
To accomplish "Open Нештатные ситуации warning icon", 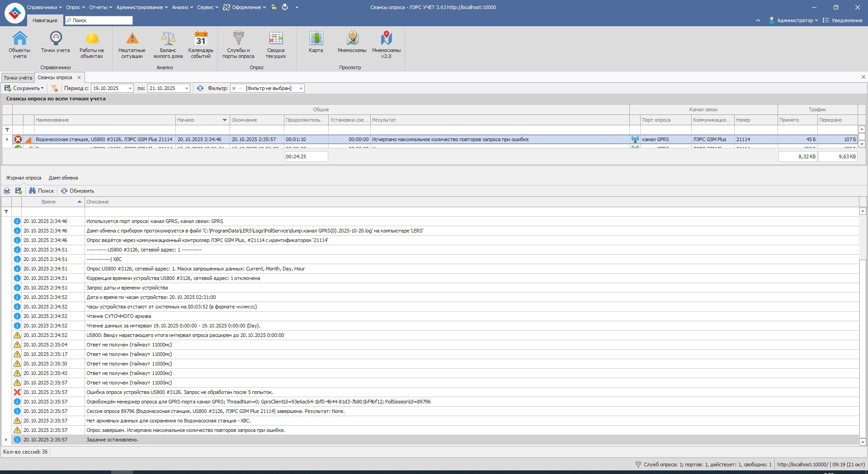I will [x=132, y=44].
